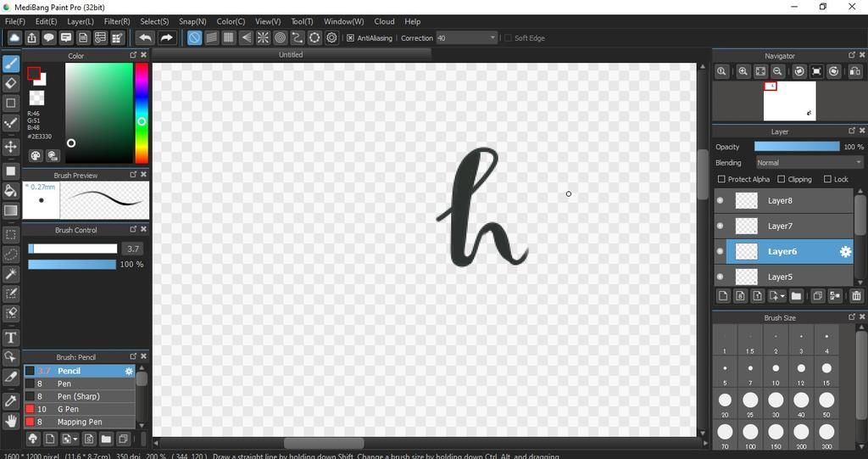Zoom in using Navigator magnifier plus
Image resolution: width=868 pixels, height=459 pixels.
(x=743, y=71)
